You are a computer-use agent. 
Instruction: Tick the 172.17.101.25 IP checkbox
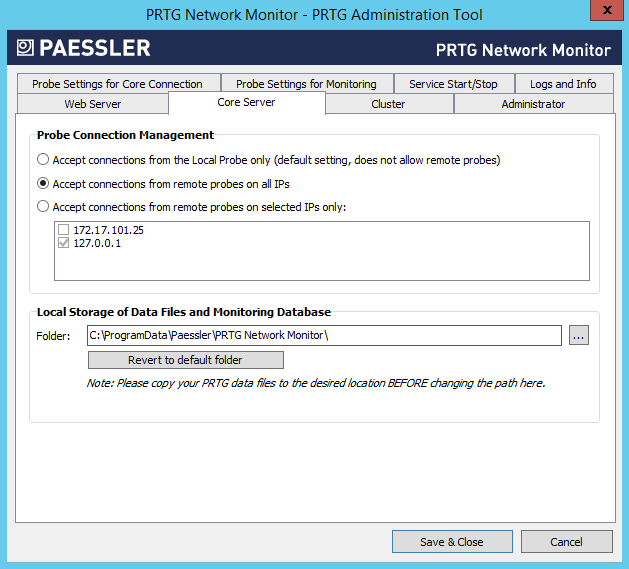64,230
